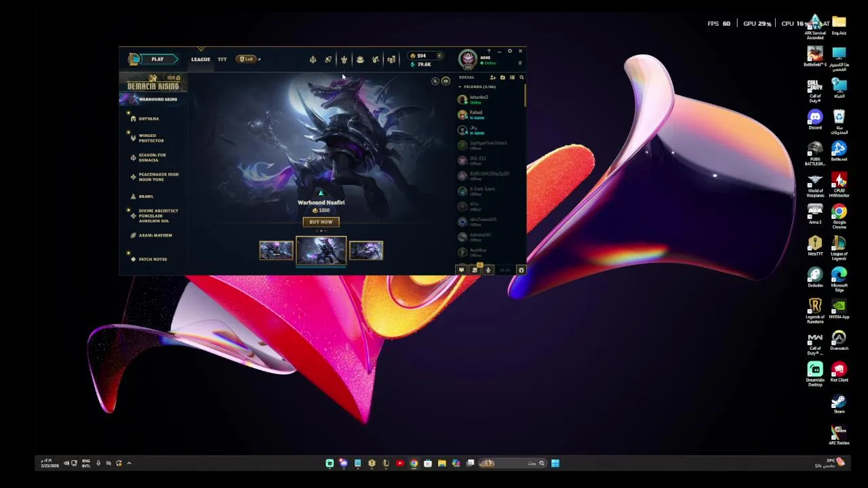This screenshot has height=488, width=868.
Task: Click the new folder icon in Social
Action: 502,77
